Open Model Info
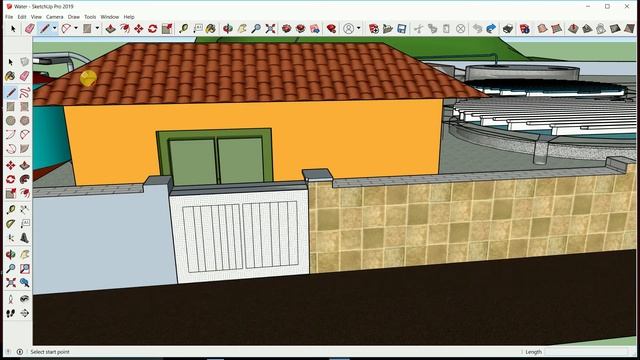This screenshot has height=360, width=640. [525, 29]
